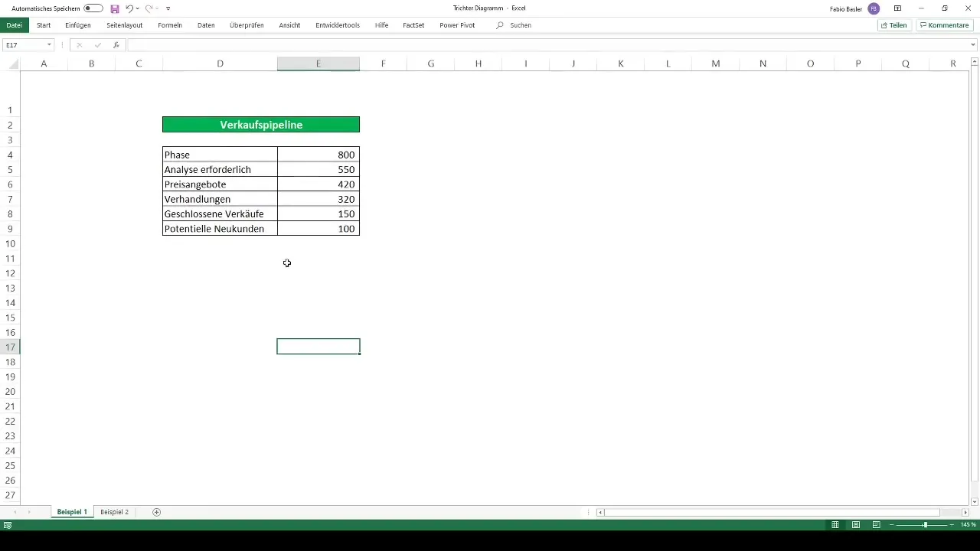Add a new sheet with plus icon
This screenshot has width=980, height=551.
(x=157, y=512)
